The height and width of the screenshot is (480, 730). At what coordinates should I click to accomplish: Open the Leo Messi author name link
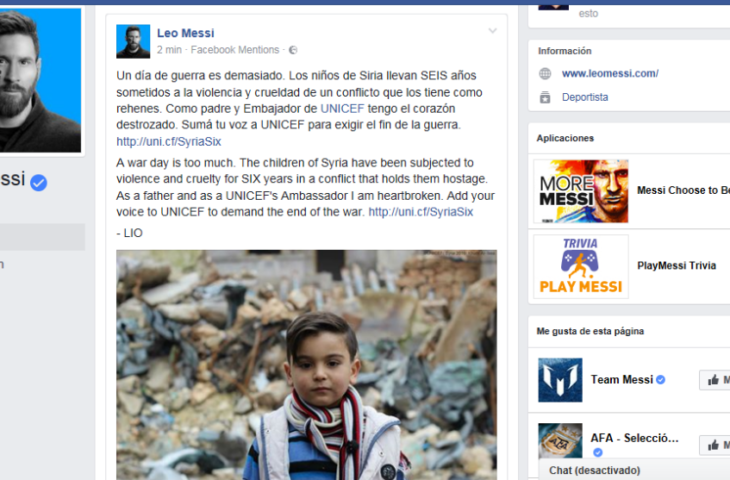[x=186, y=33]
